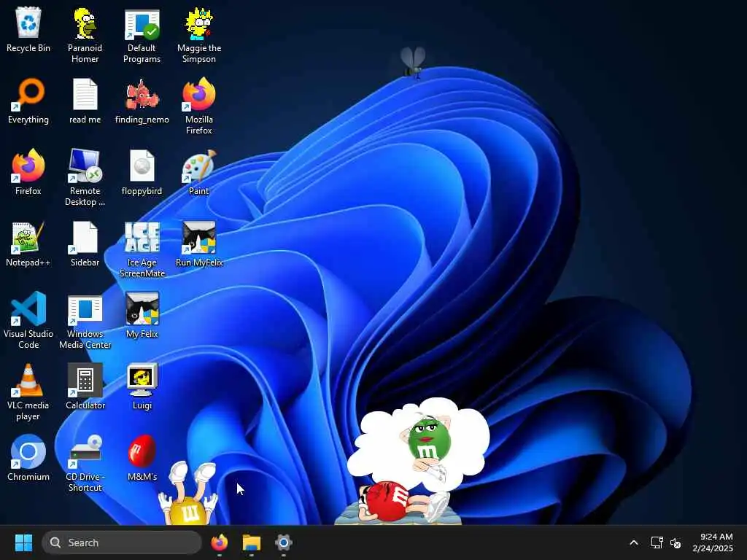Open the Windows Start menu
The image size is (747, 560).
click(23, 542)
